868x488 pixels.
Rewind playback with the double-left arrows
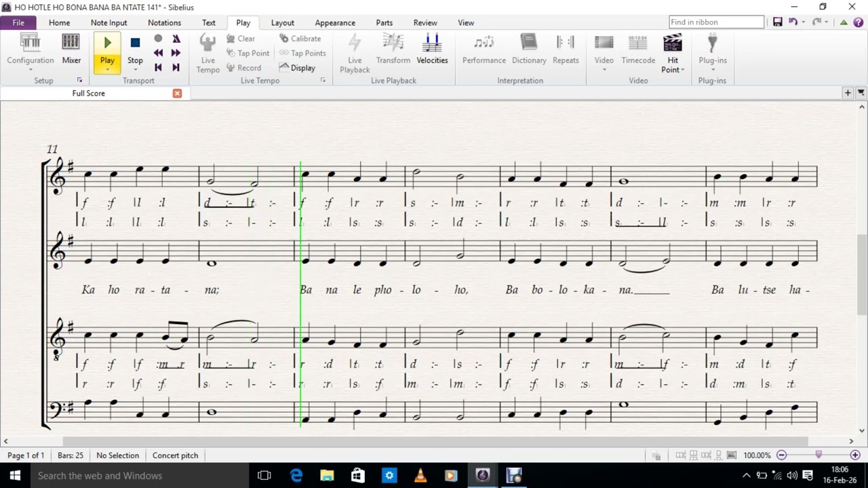[158, 53]
